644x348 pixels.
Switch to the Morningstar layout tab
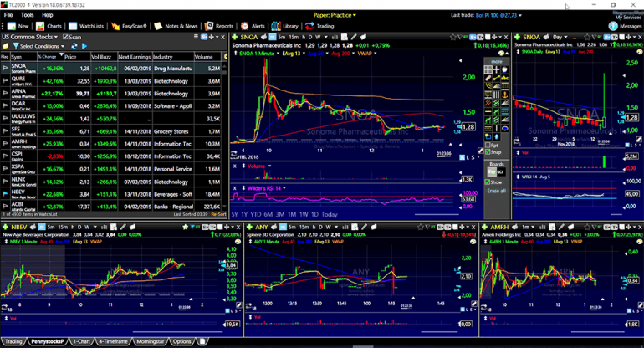pyautogui.click(x=151, y=341)
